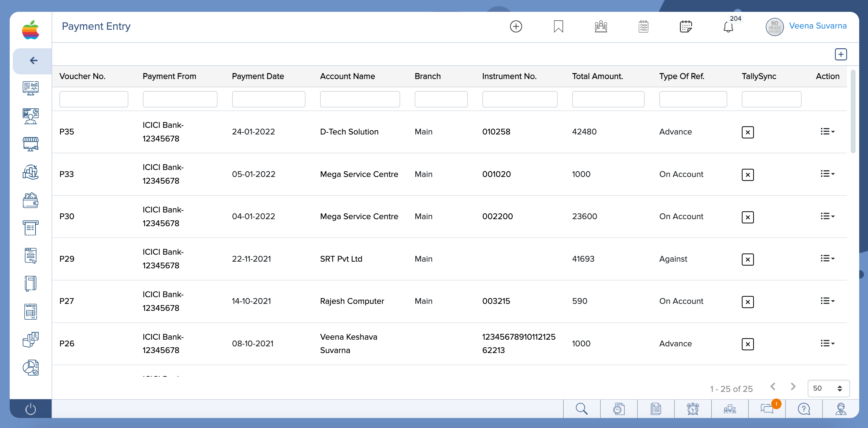Click the user avatar image

774,27
